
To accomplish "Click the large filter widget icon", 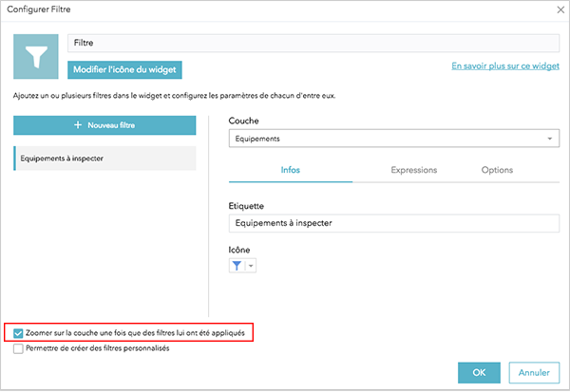I will (x=38, y=58).
